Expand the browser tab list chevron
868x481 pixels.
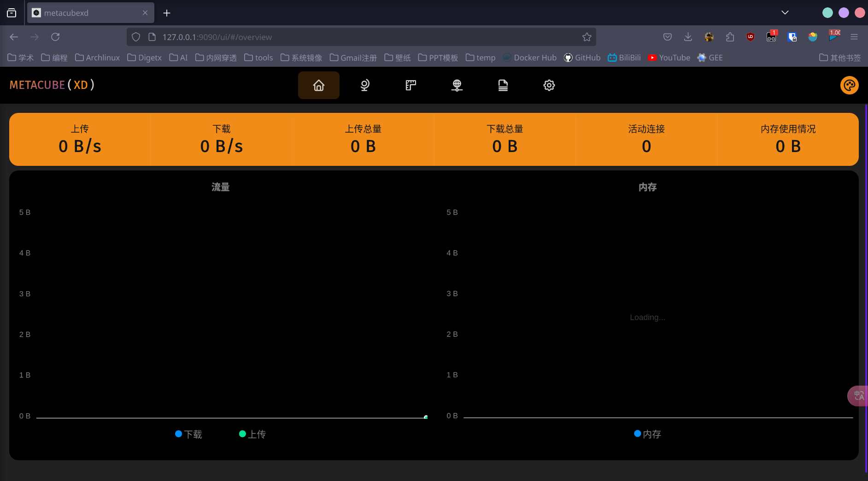(x=785, y=12)
